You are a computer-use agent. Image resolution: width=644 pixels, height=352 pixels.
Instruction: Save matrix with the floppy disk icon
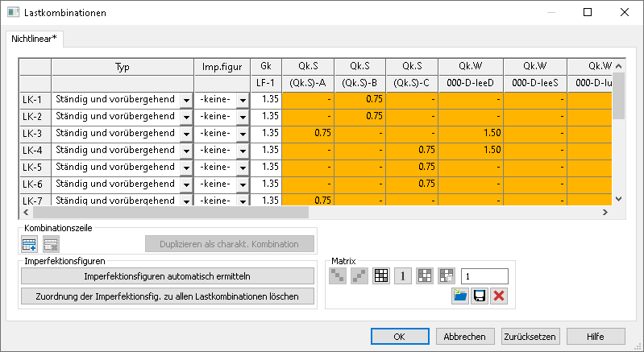point(479,296)
